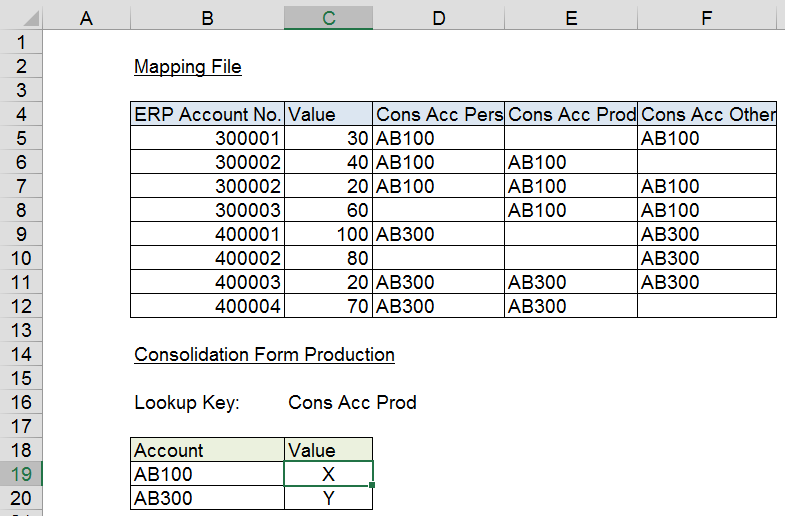Select row 19 header
This screenshot has width=785, height=516.
pos(21,474)
